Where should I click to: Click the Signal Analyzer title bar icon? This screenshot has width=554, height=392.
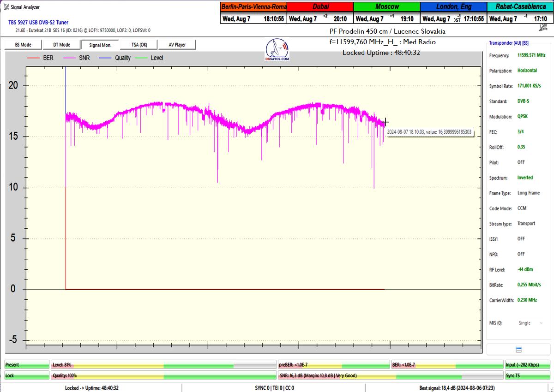coord(6,7)
